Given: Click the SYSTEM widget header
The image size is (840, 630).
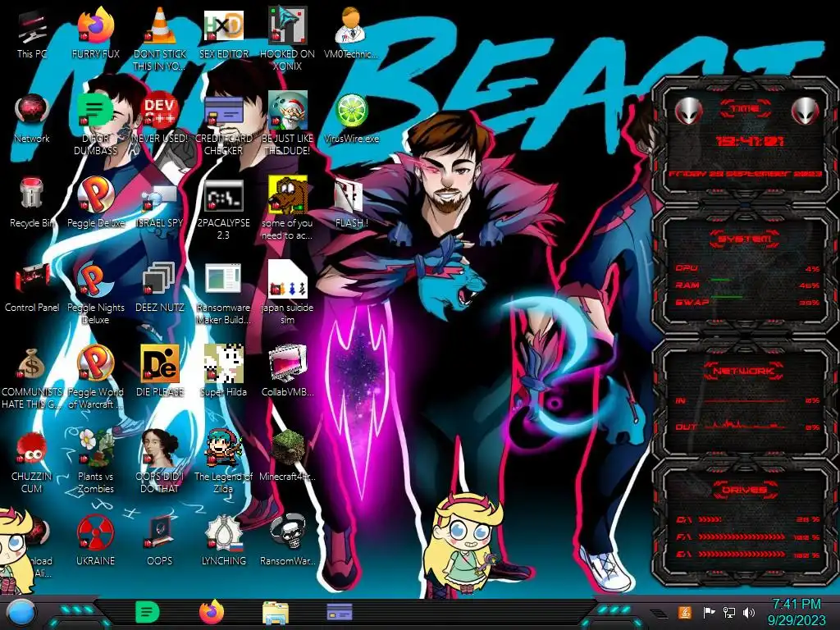Looking at the screenshot, I should pyautogui.click(x=745, y=239).
